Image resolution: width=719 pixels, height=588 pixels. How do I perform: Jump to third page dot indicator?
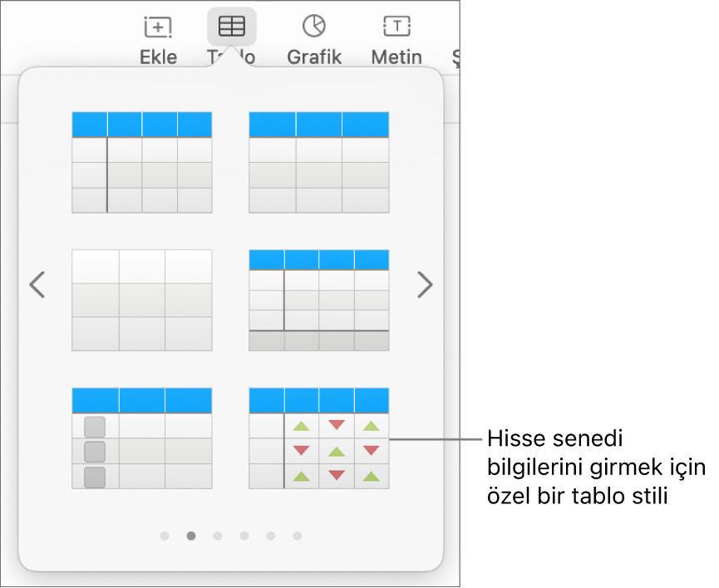tap(218, 536)
